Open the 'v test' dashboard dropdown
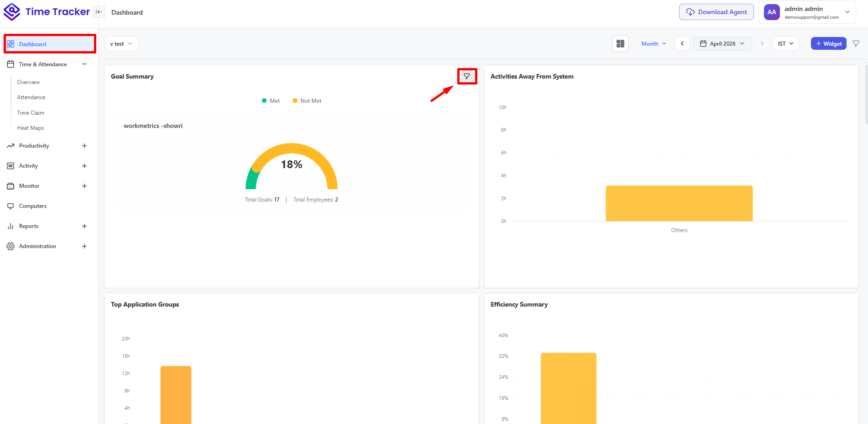This screenshot has width=868, height=424. (121, 44)
